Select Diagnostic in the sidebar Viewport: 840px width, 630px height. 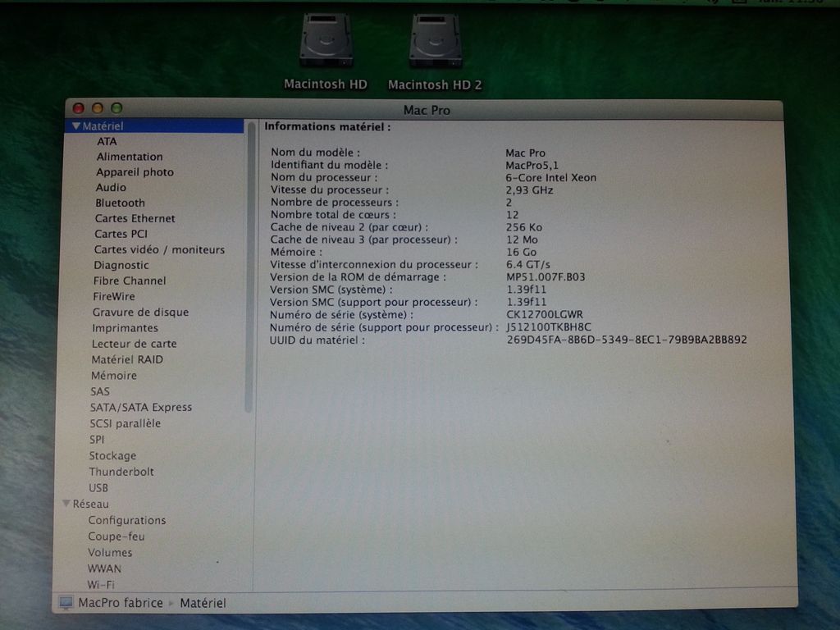pyautogui.click(x=121, y=265)
